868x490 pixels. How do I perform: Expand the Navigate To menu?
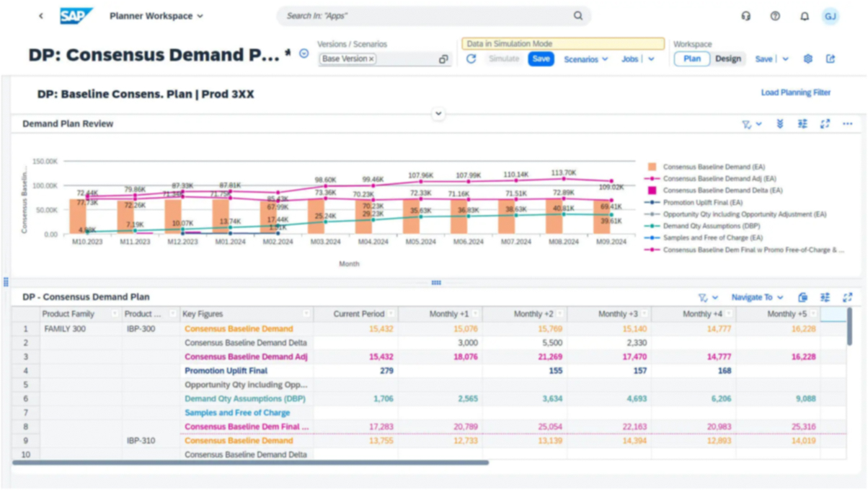(757, 297)
